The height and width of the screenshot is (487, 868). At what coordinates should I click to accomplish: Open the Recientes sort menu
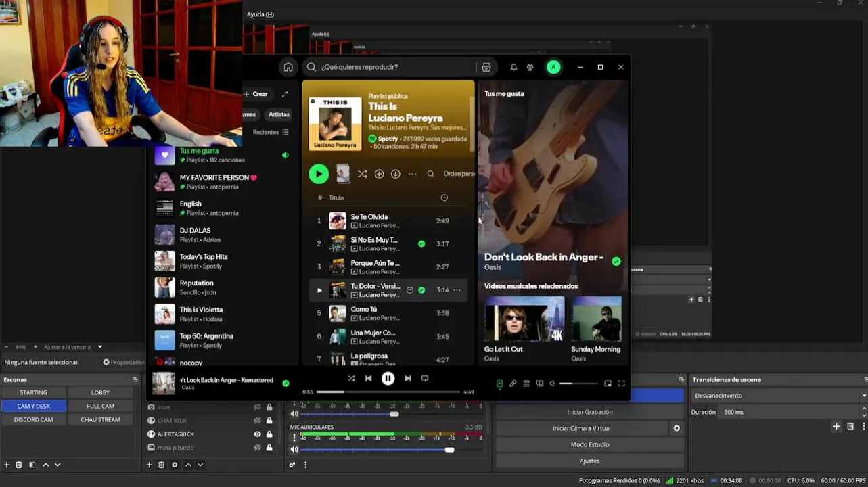click(x=271, y=132)
